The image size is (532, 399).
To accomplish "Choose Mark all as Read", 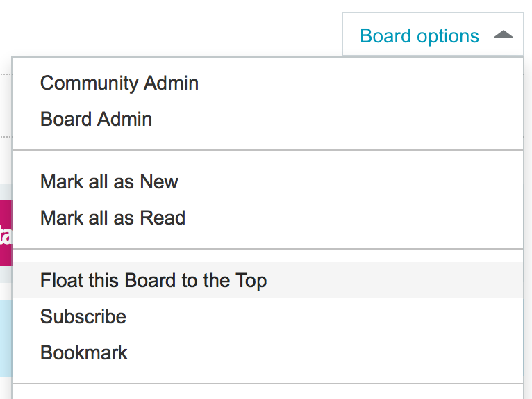I will click(113, 218).
